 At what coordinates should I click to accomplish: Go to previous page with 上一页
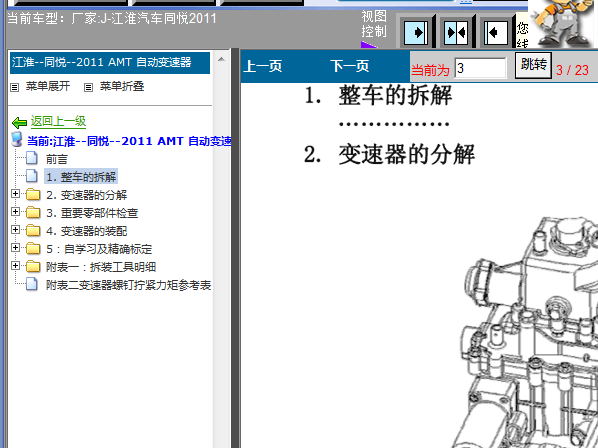(x=263, y=66)
